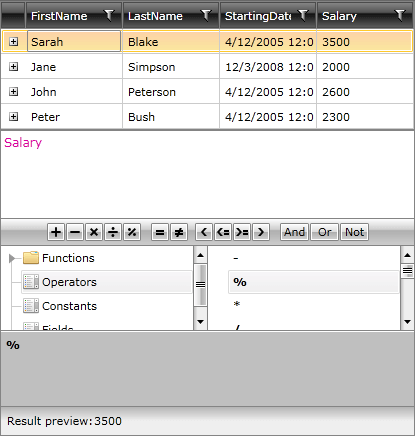This screenshot has height=436, width=415.
Task: Insert the multiply operator
Action: (x=94, y=232)
